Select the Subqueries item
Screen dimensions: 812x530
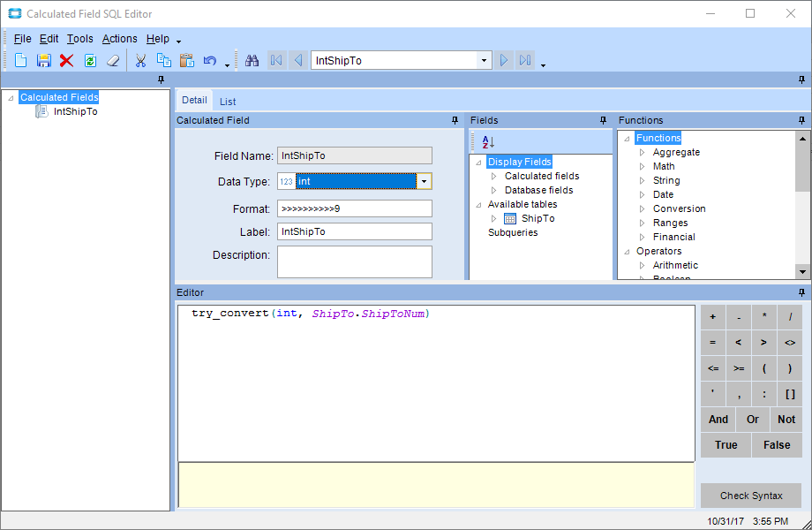513,232
